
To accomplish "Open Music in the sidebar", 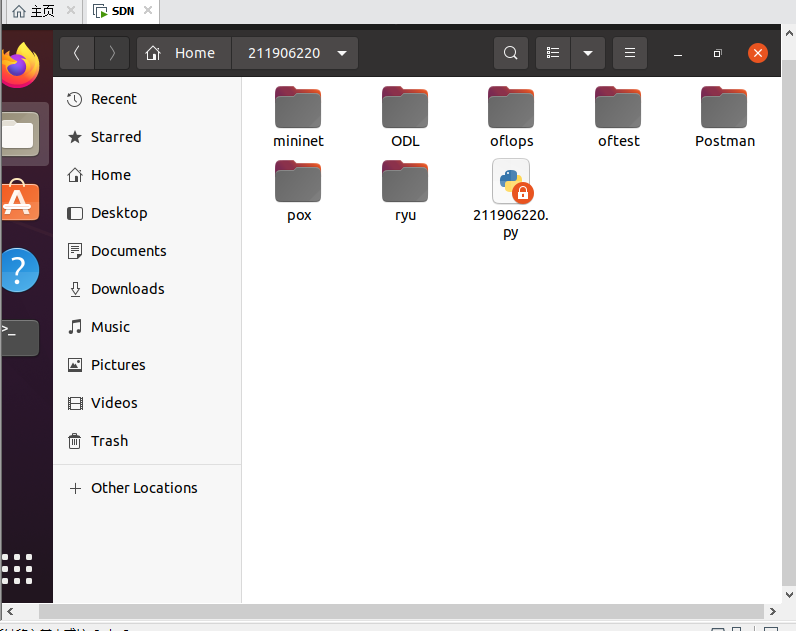I will 147,327.
